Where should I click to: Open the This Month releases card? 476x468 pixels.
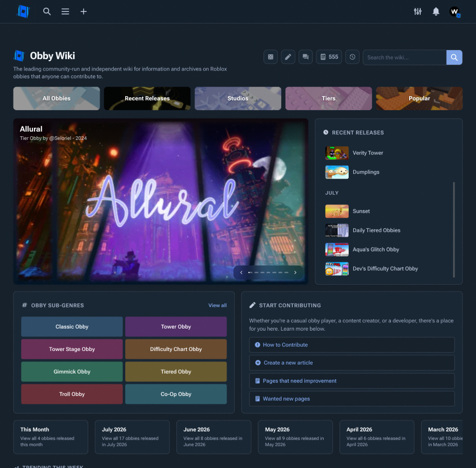(51, 437)
